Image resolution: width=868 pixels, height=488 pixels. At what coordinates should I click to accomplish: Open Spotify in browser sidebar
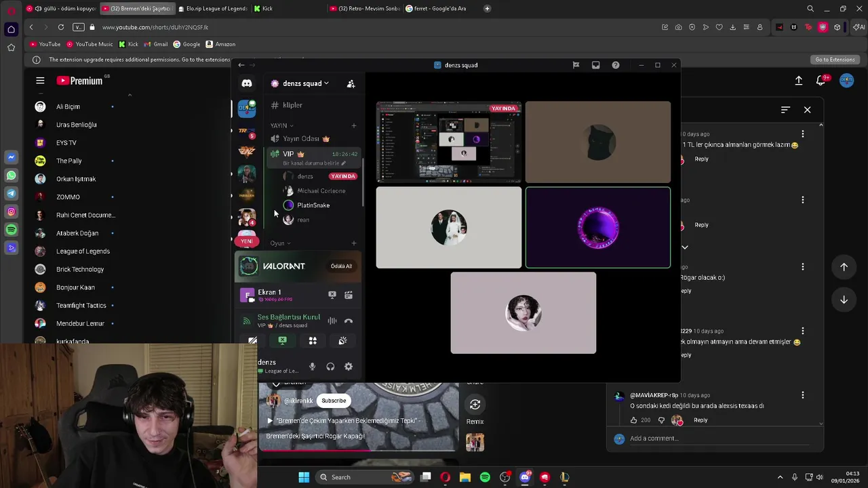tap(11, 230)
